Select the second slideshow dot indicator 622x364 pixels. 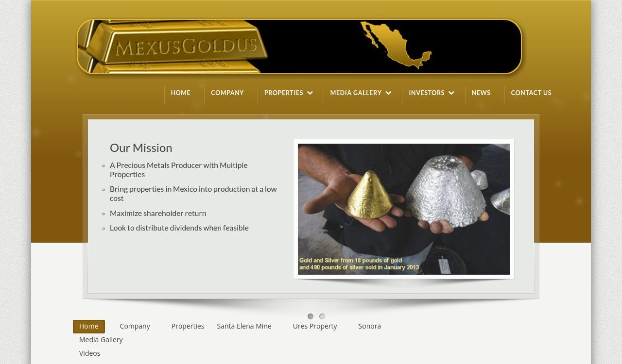click(322, 316)
